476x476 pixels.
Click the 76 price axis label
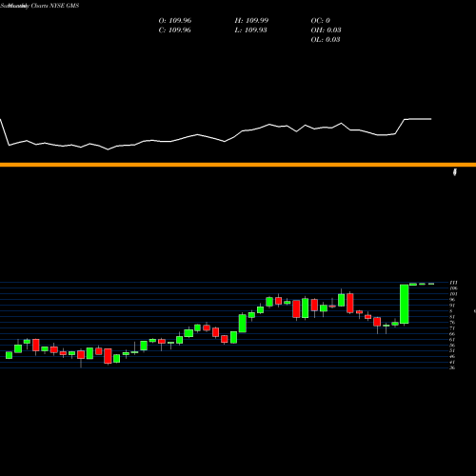pos(452,323)
